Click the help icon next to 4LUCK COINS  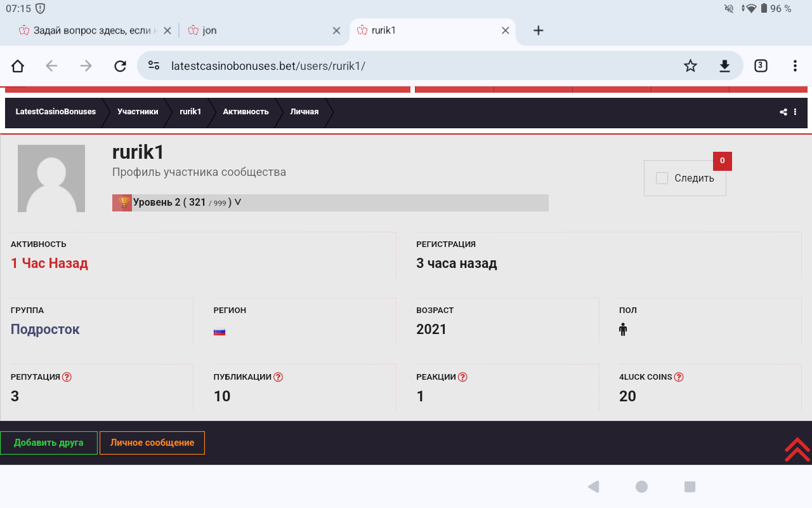679,377
